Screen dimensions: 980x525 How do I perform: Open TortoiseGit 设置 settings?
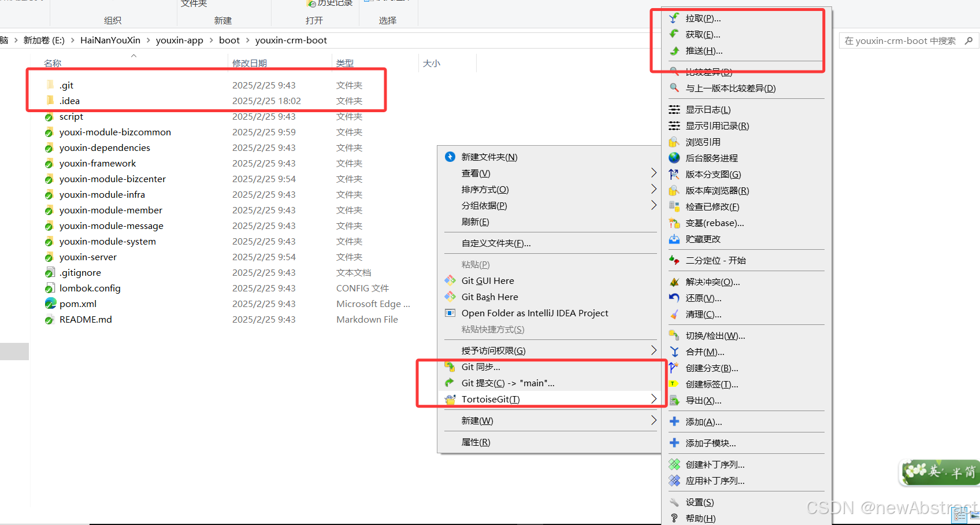pyautogui.click(x=700, y=502)
